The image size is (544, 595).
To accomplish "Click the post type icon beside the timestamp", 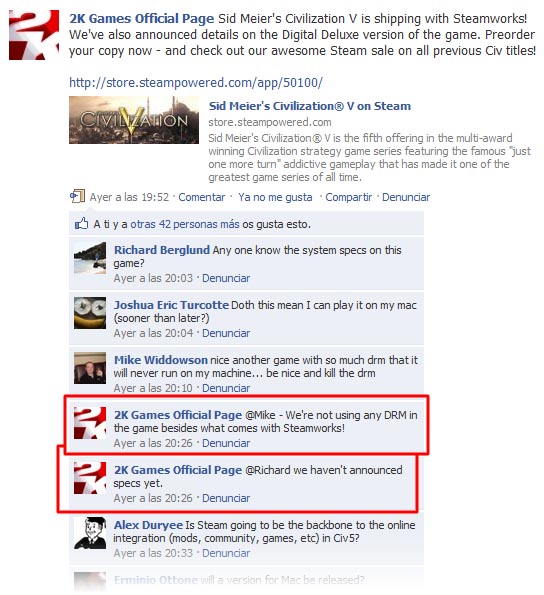I will click(77, 196).
